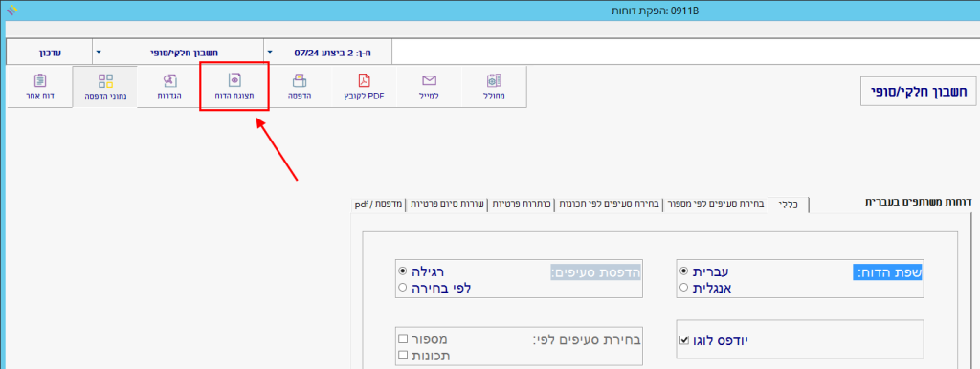Send report via the למייל icon
Image resolution: width=980 pixels, height=369 pixels.
[429, 80]
